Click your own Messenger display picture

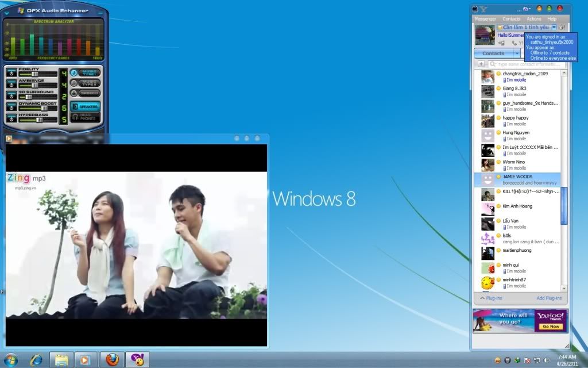pyautogui.click(x=485, y=35)
